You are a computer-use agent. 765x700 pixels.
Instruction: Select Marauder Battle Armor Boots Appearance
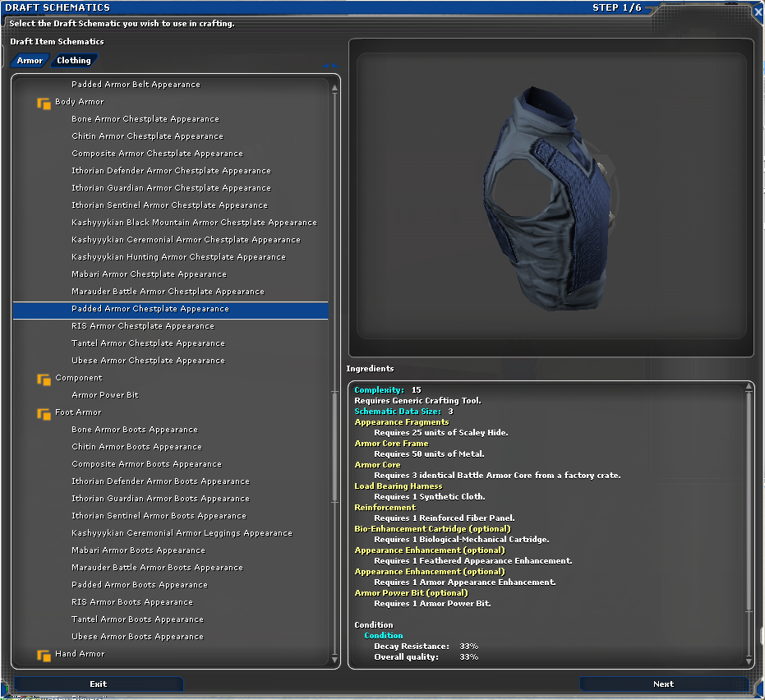[157, 568]
